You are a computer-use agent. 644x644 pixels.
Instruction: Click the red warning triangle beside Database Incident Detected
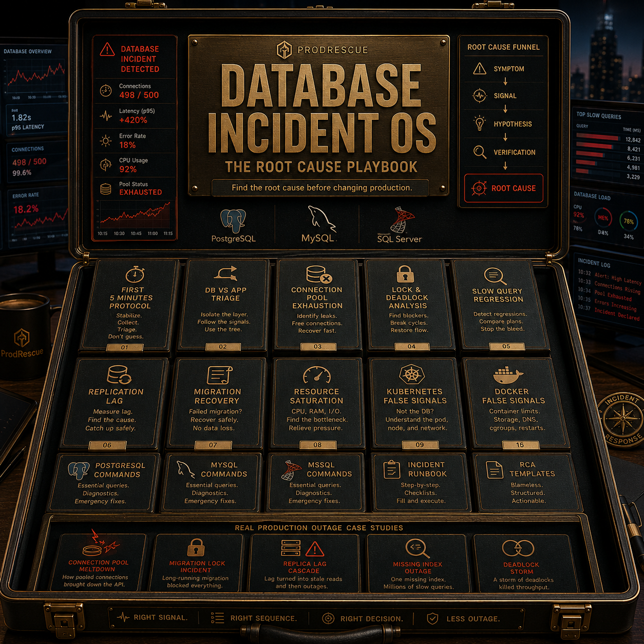click(107, 49)
